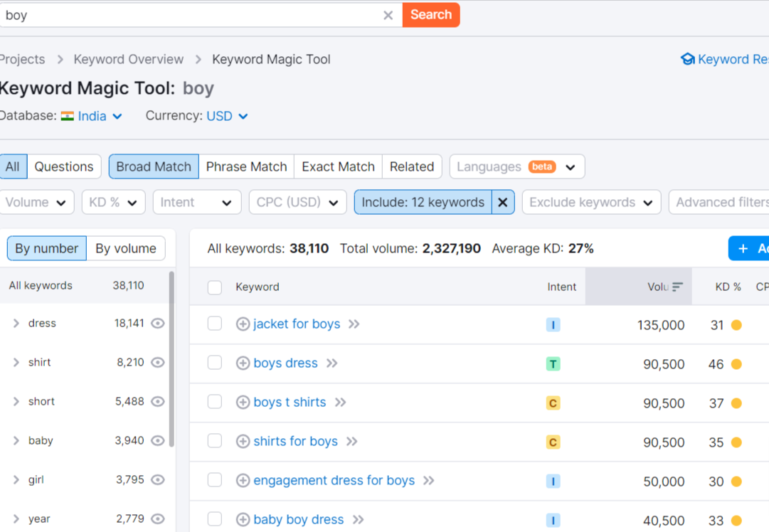Clear the search box with the X icon
Image resolution: width=769 pixels, height=532 pixels.
pos(388,15)
